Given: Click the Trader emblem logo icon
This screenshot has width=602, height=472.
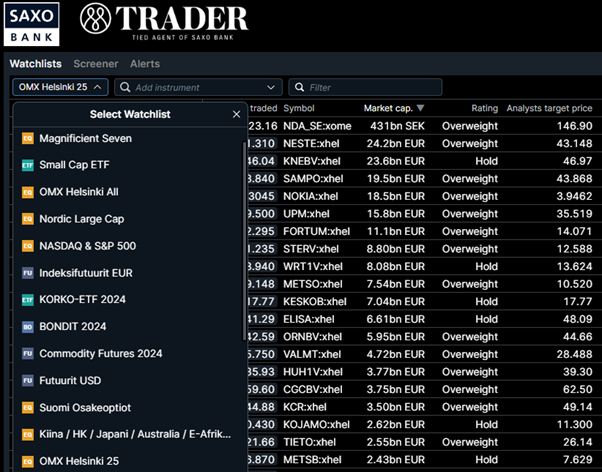Looking at the screenshot, I should coord(96,18).
